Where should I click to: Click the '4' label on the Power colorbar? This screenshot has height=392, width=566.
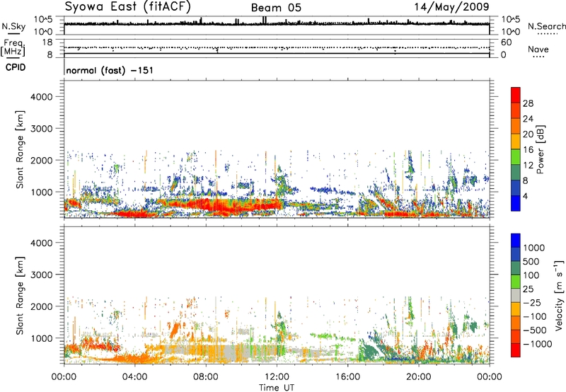click(x=525, y=197)
